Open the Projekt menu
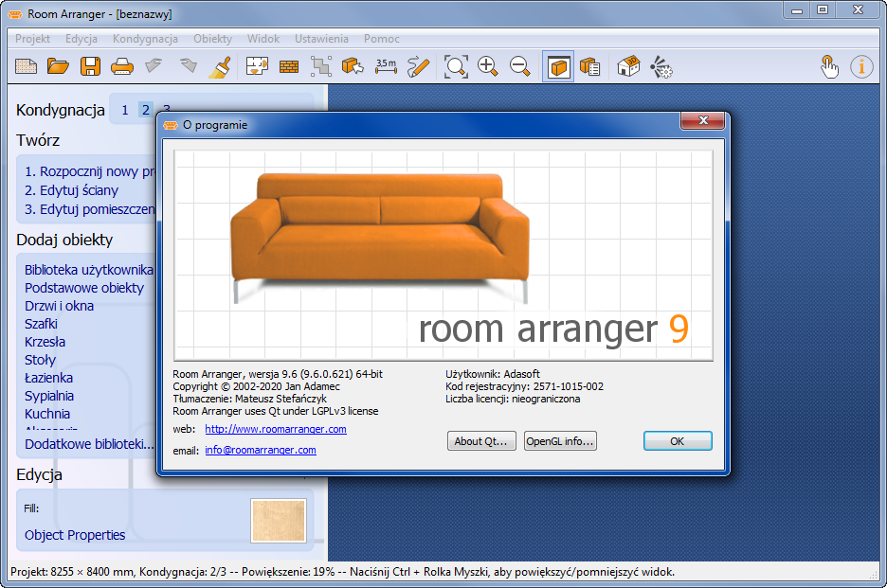 point(32,39)
